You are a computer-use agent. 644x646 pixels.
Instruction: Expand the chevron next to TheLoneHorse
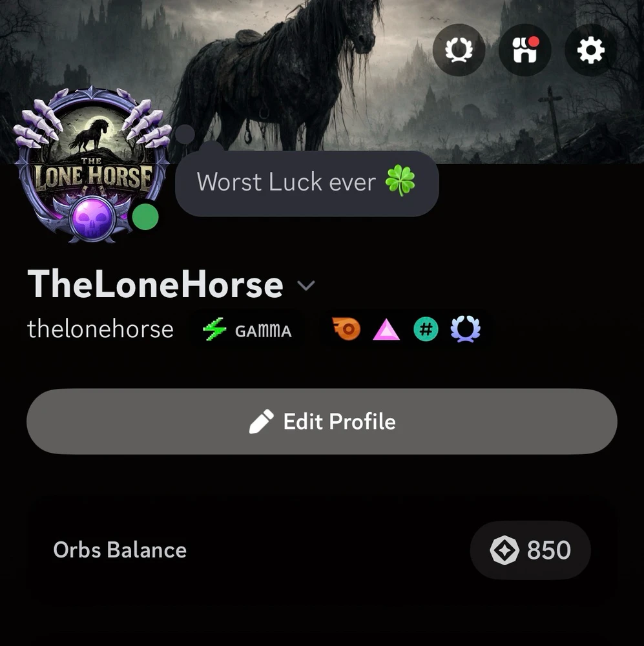tap(306, 285)
